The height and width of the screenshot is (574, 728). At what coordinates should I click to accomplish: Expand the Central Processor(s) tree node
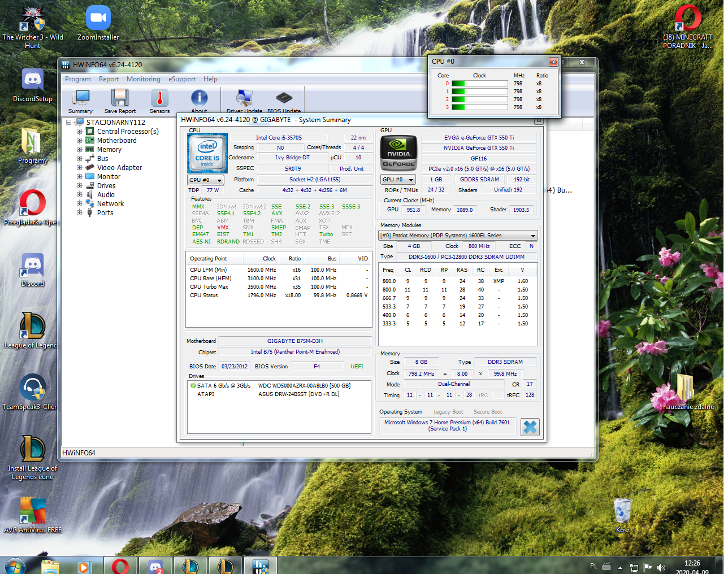80,131
